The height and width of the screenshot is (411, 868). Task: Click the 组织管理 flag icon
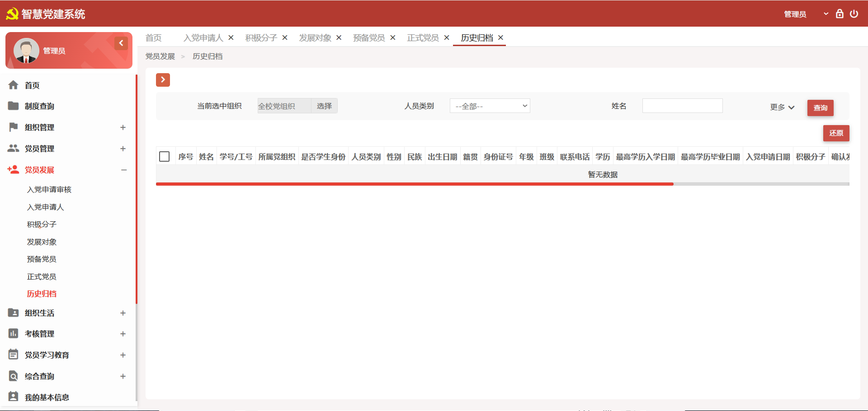[x=14, y=127]
